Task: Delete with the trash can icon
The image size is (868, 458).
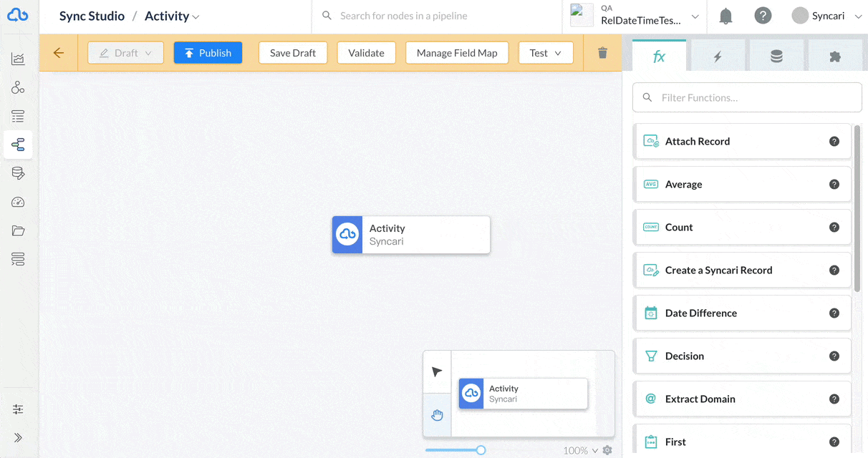Action: coord(602,53)
